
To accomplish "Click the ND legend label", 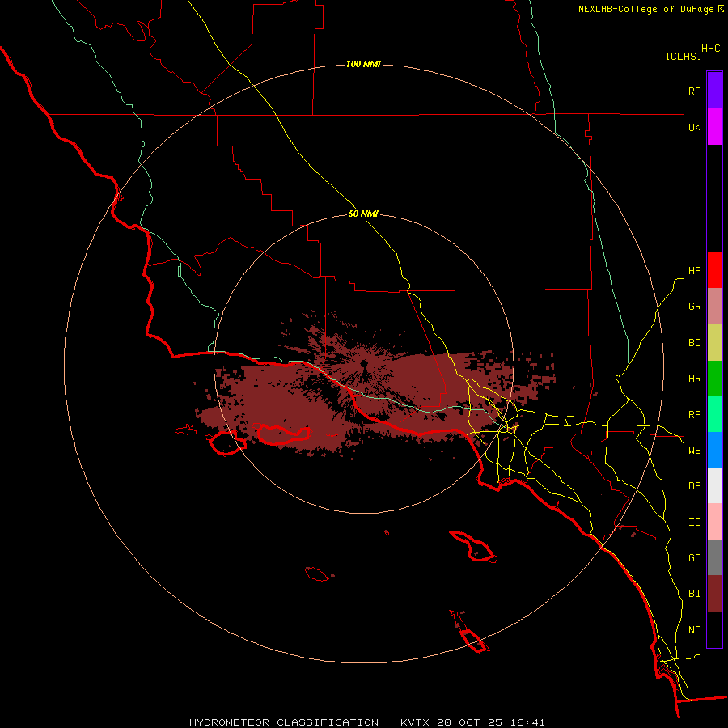I will 695,630.
